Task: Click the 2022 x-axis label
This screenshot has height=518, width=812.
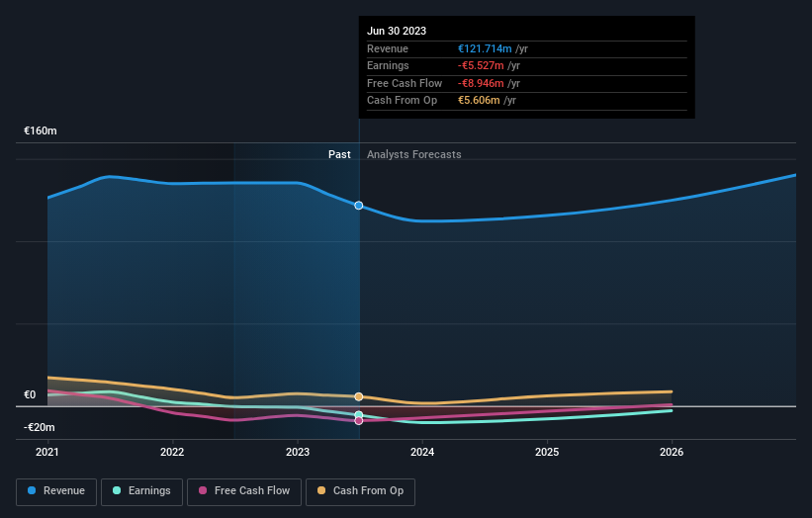Action: coord(172,452)
